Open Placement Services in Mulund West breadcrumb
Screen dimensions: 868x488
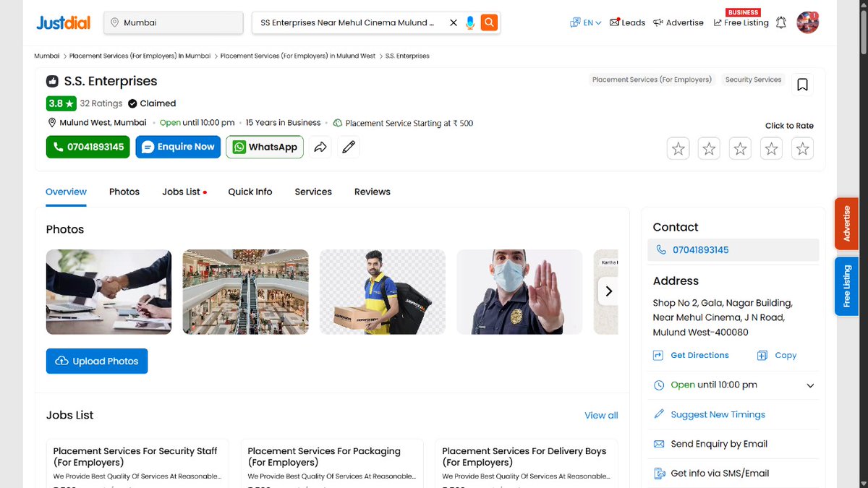click(x=298, y=56)
